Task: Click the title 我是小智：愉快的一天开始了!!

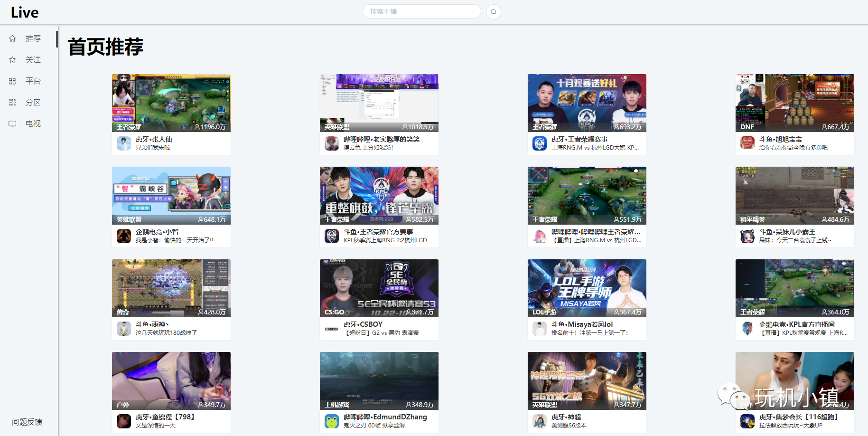Action: [175, 240]
